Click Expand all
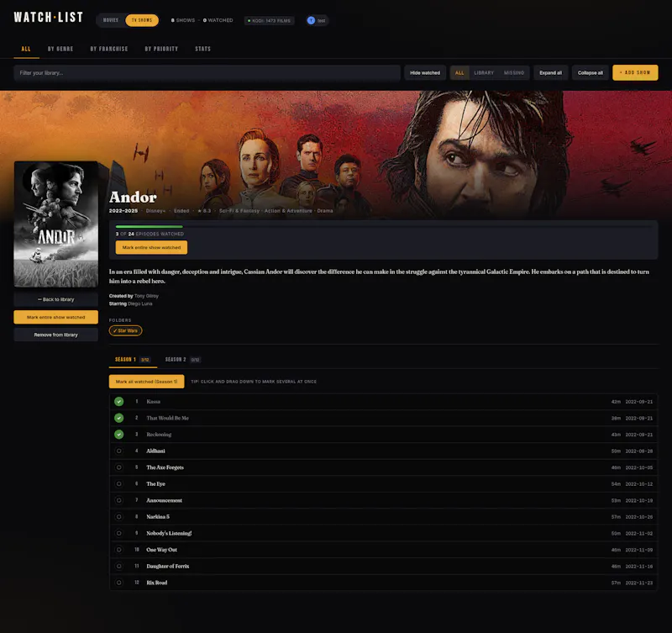Viewport: 672px width, 633px height. (x=551, y=73)
